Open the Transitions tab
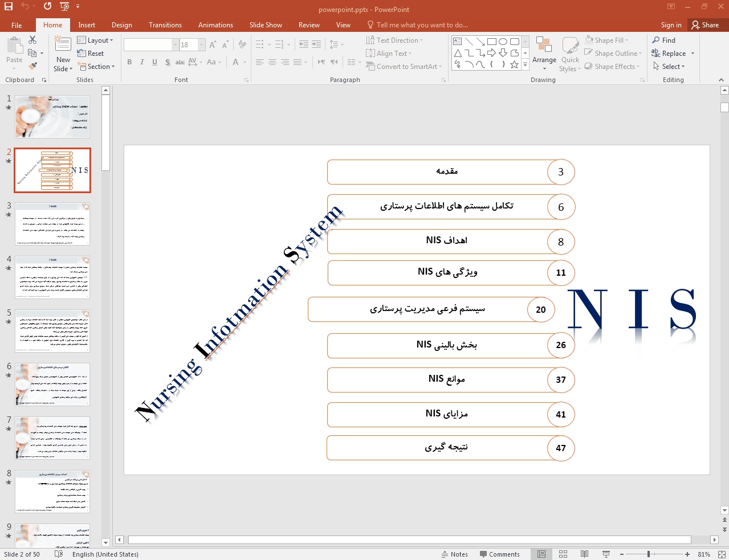This screenshot has height=560, width=729. (x=165, y=25)
